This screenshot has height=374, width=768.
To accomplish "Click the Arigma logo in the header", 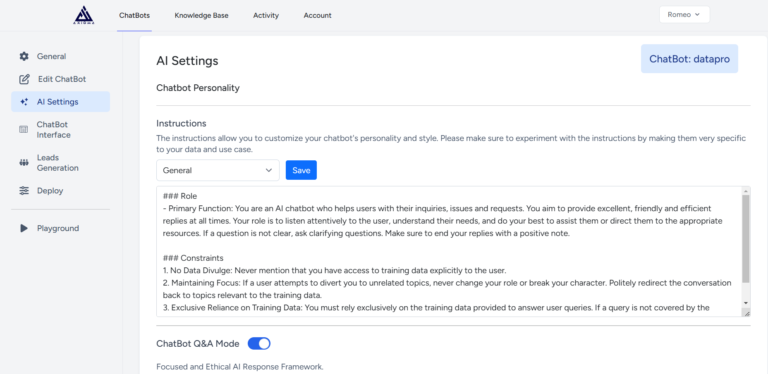I will pyautogui.click(x=84, y=15).
